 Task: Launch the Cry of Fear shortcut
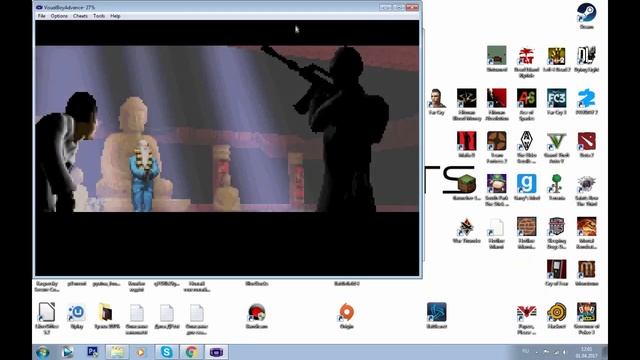click(557, 273)
